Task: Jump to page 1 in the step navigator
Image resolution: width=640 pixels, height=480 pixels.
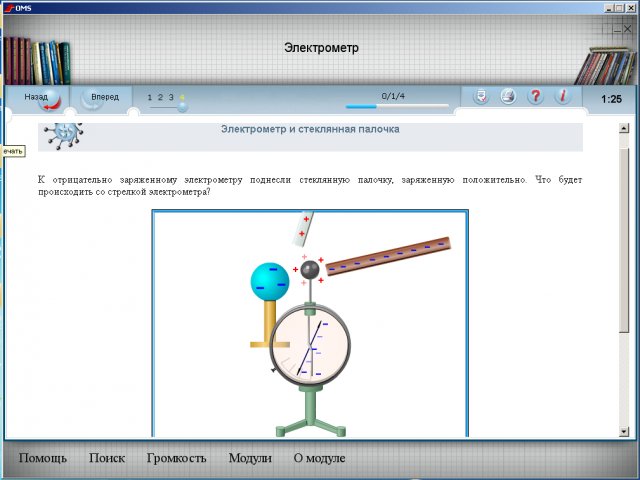Action: (149, 97)
